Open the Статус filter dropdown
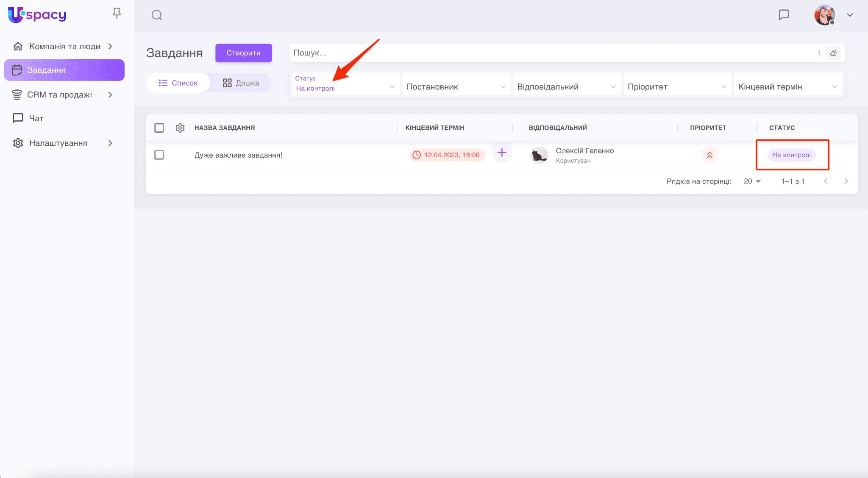The image size is (868, 478). 345,84
